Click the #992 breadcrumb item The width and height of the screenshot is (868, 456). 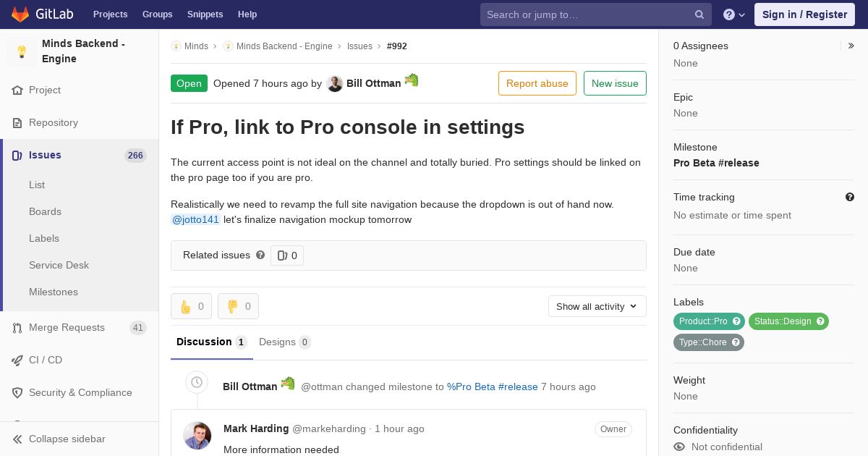397,46
